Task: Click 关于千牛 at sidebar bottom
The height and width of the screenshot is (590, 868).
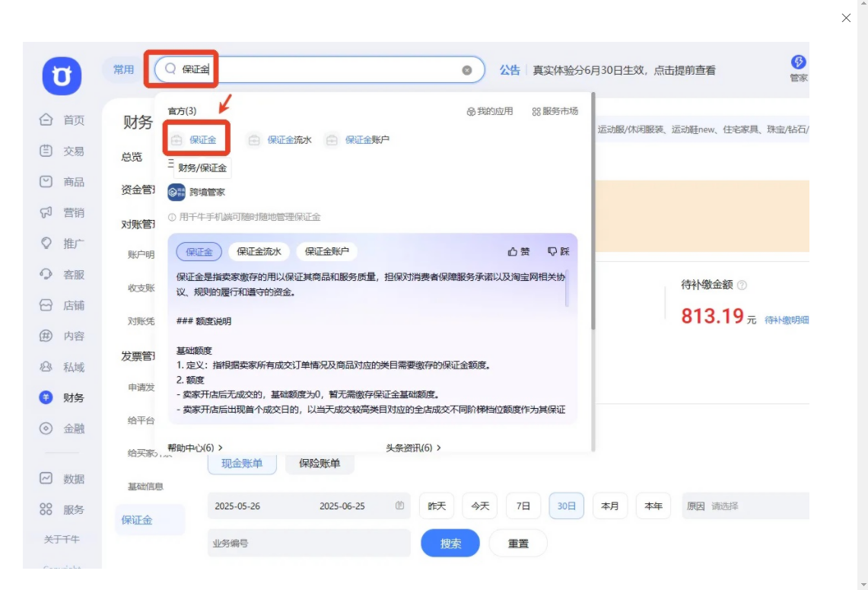Action: tap(62, 539)
